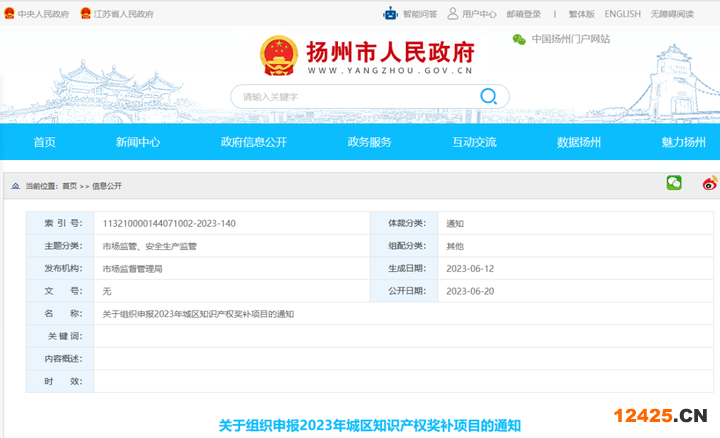Click the emblem icon next to 江苏省人民政府
Viewport: 720px width, 438px height.
pyautogui.click(x=86, y=15)
